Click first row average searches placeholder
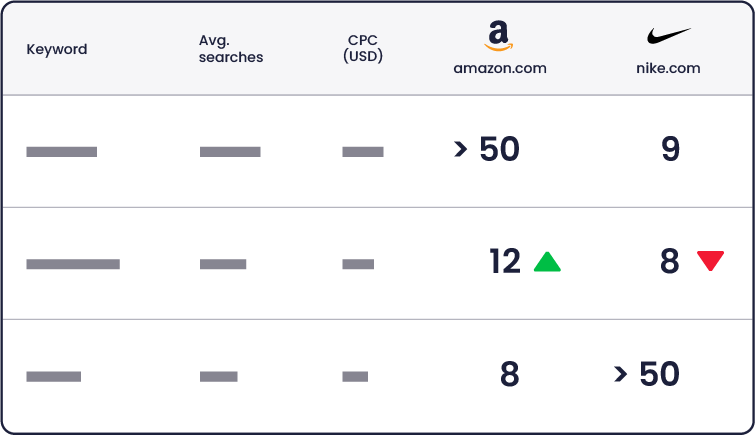 [x=230, y=152]
